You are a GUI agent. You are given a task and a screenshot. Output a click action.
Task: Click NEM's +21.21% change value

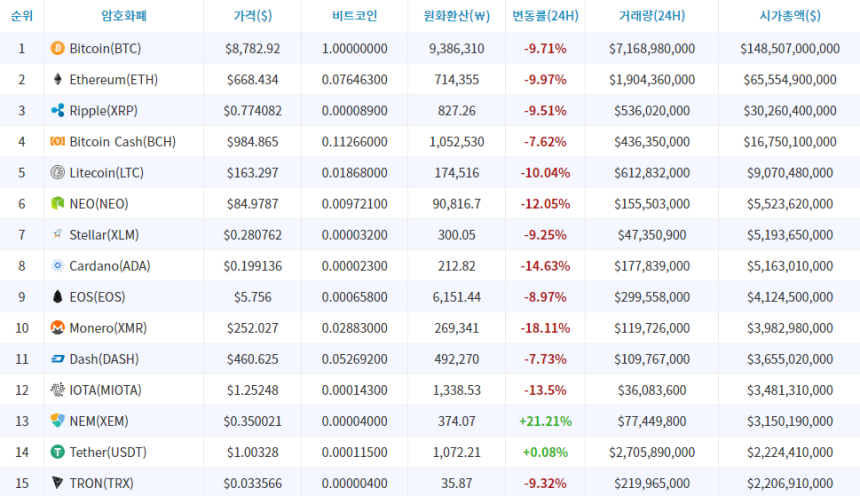545,421
